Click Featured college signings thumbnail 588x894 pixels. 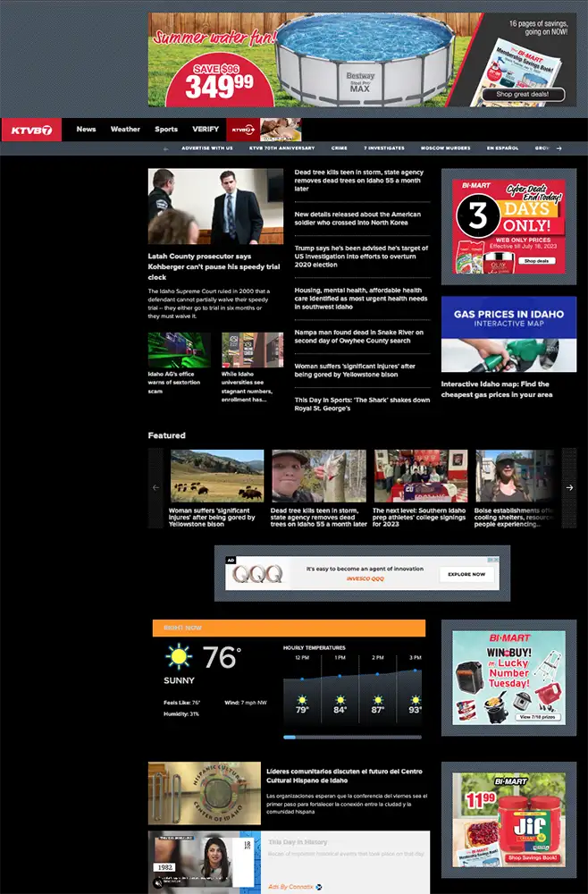click(x=421, y=477)
